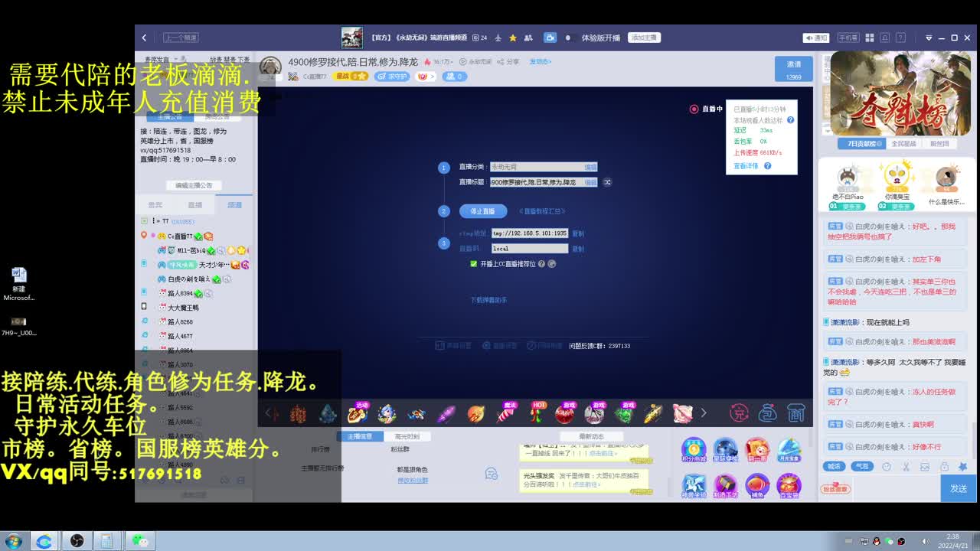Click the 编辑主播公告 button

194,185
